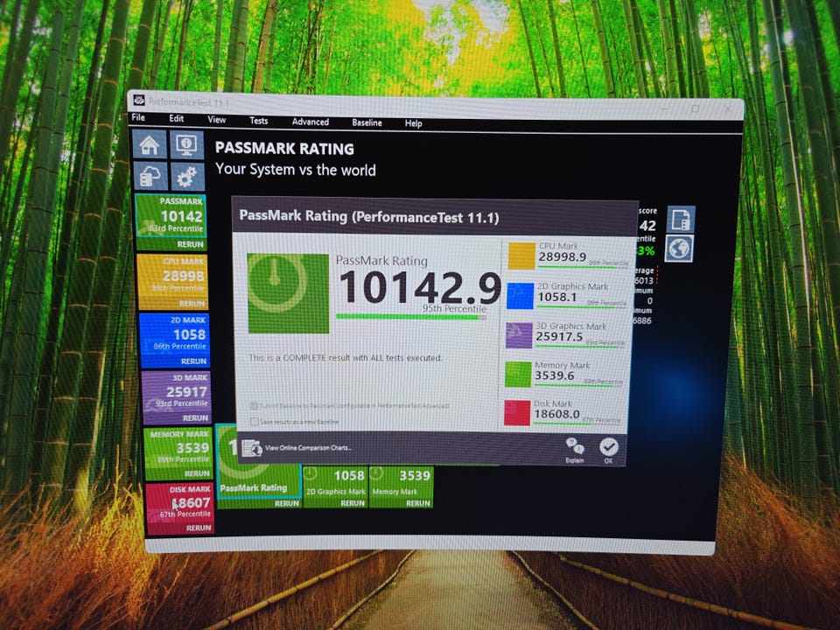The image size is (840, 630).
Task: Click RERUN on the CPU MARK sidebar tile
Action: [x=192, y=304]
